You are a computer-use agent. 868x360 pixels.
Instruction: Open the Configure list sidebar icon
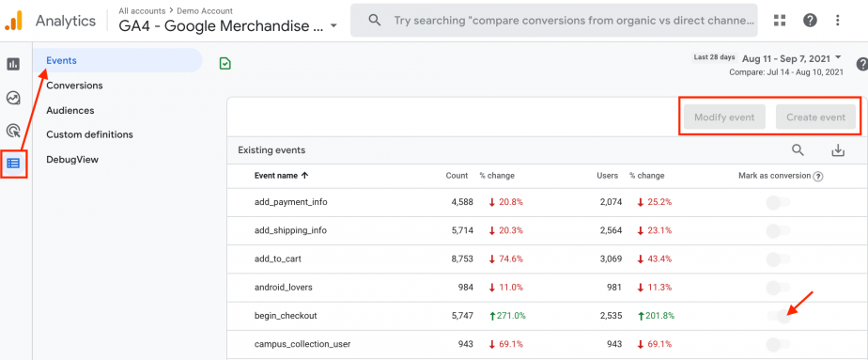pos(13,164)
